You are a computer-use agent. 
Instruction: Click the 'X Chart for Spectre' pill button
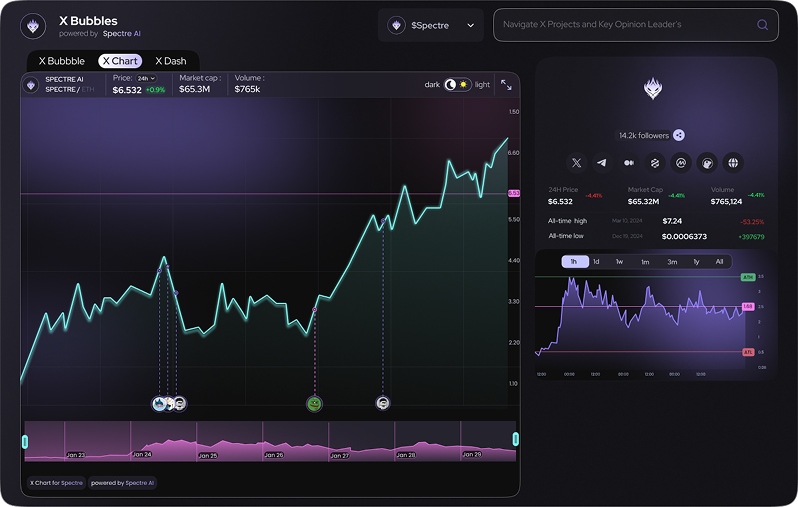(x=56, y=483)
